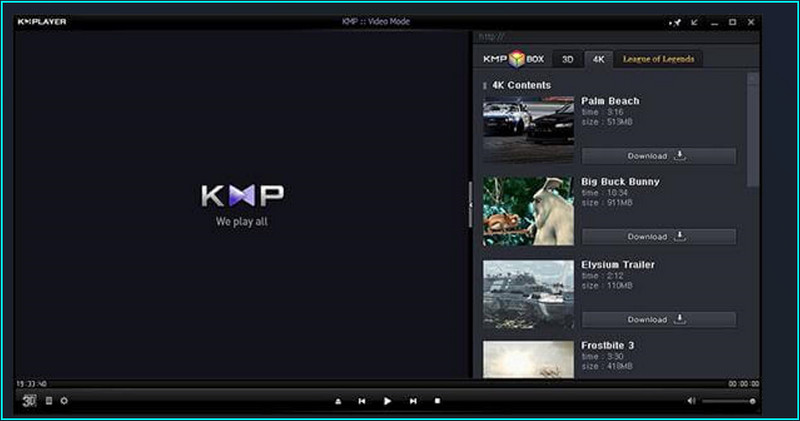Switch to the 3D tab
The image size is (800, 421).
(567, 60)
